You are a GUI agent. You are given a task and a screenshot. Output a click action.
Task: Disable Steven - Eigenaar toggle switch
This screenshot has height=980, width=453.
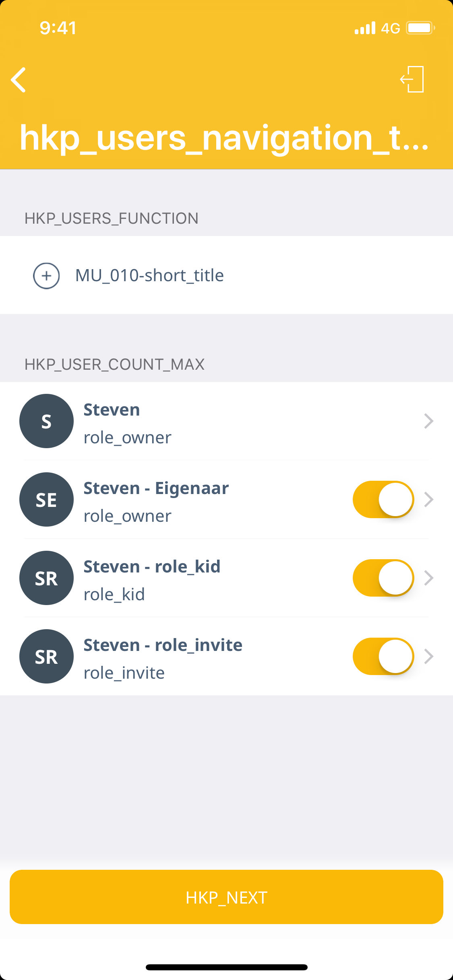tap(383, 499)
